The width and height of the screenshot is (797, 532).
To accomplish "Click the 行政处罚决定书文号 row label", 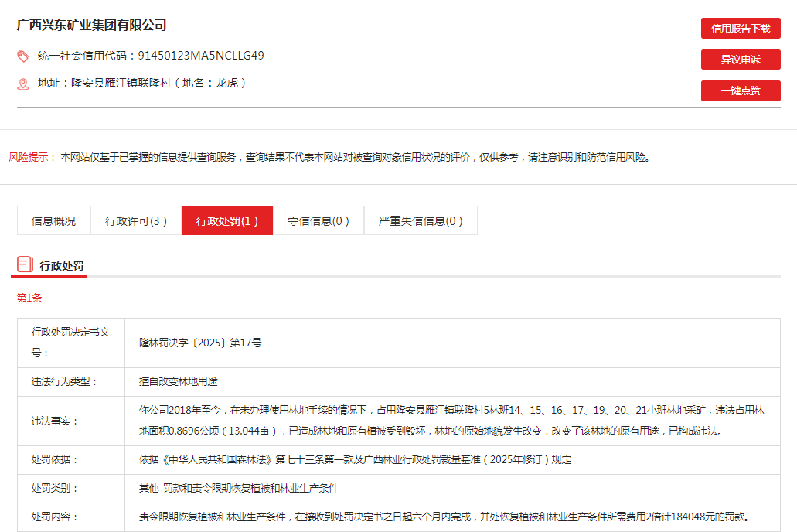I will [x=70, y=343].
